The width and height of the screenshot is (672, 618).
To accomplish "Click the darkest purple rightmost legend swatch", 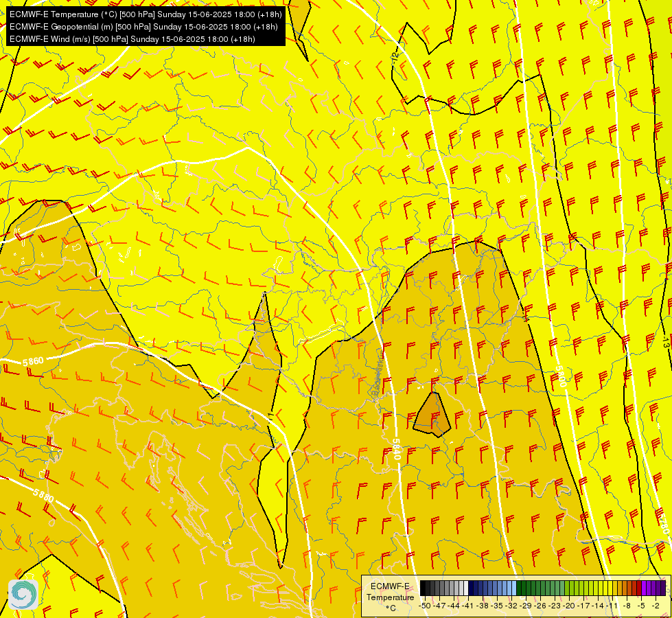I will click(x=663, y=588).
